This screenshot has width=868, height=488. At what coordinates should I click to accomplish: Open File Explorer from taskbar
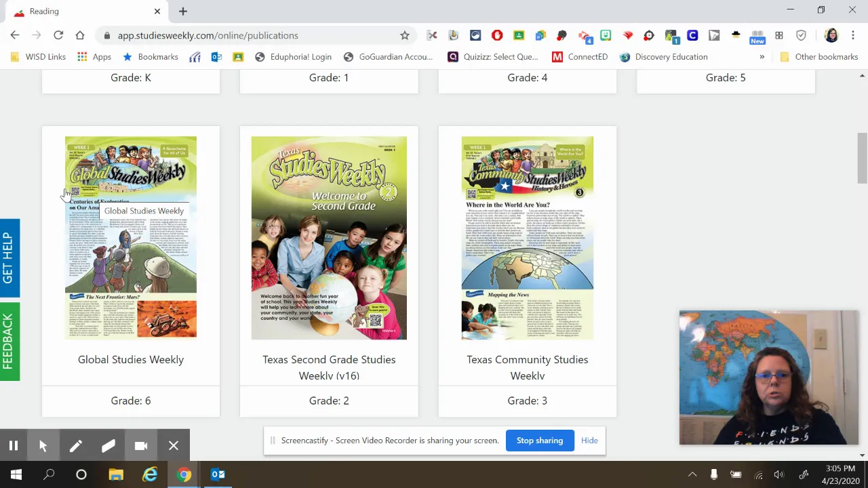click(116, 474)
